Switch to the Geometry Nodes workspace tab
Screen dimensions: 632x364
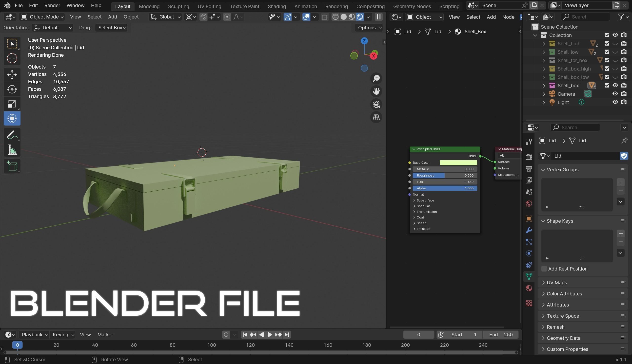pyautogui.click(x=412, y=6)
